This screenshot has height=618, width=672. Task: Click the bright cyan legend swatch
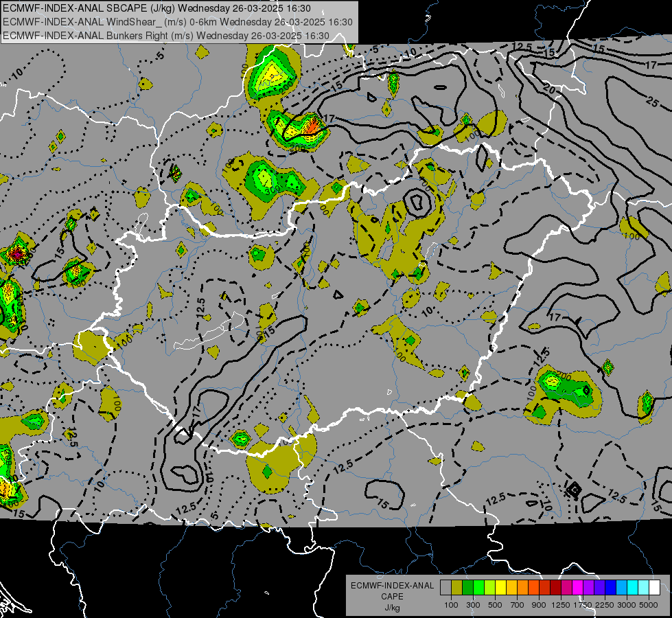(x=633, y=588)
